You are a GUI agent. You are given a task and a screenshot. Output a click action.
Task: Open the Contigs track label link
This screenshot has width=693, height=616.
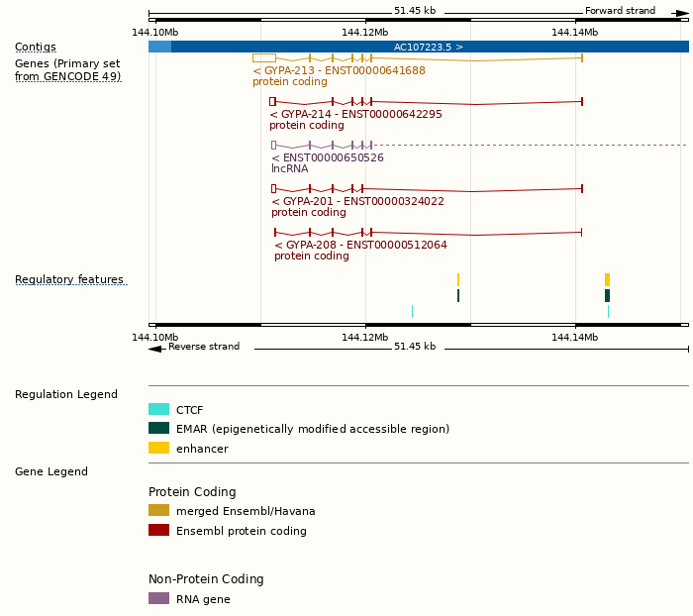[36, 47]
